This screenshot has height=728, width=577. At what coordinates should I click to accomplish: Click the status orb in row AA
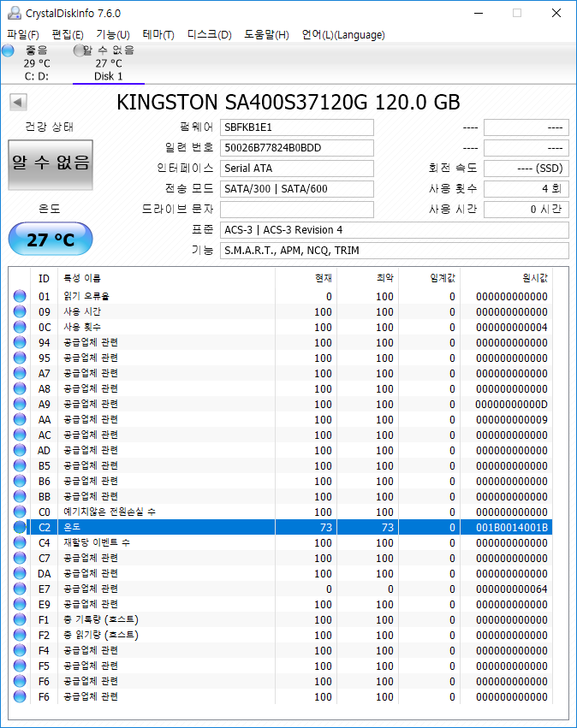coord(20,419)
